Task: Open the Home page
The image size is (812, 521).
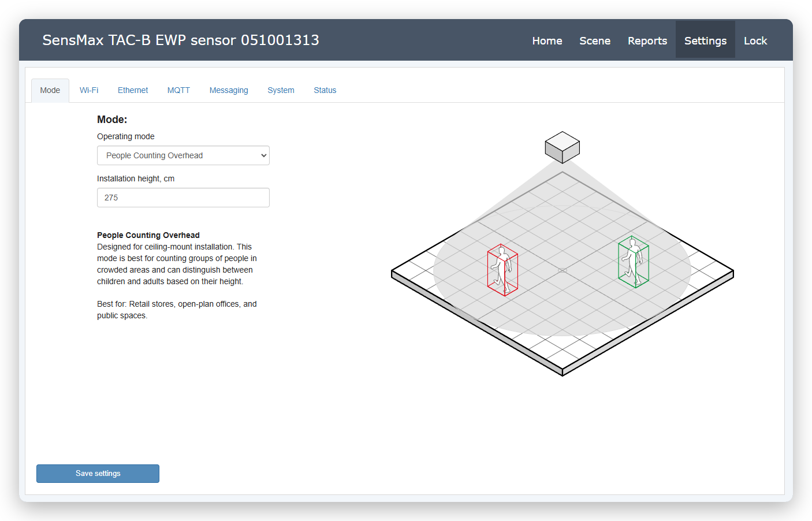Action: coord(547,40)
